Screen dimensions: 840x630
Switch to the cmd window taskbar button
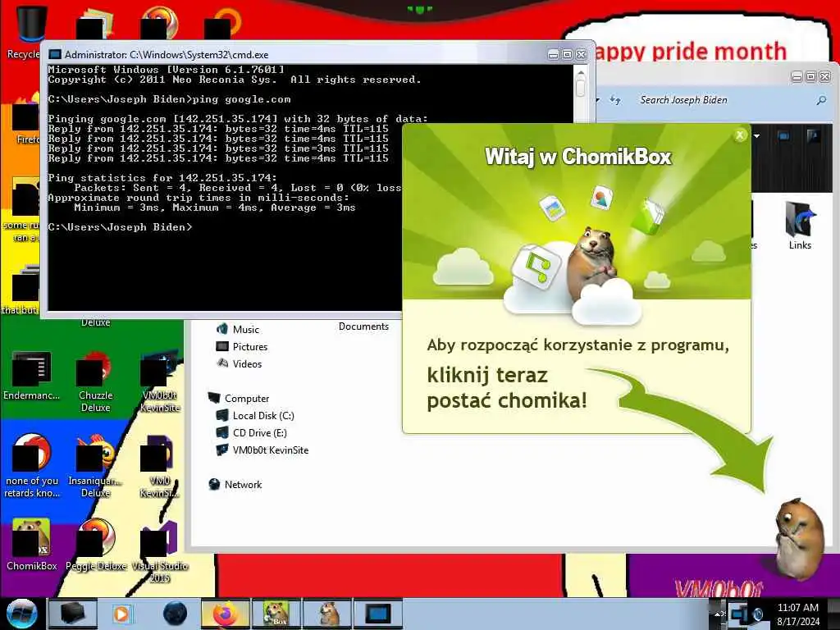(378, 614)
